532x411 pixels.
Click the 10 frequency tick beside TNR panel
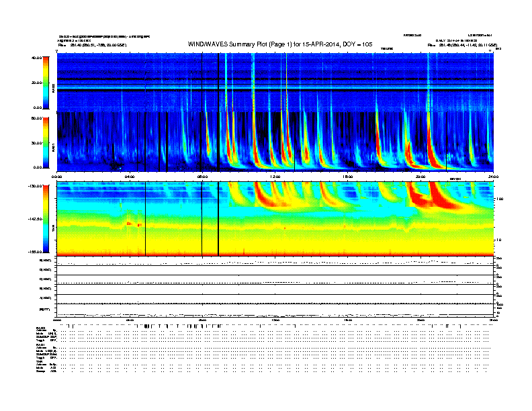(498, 240)
